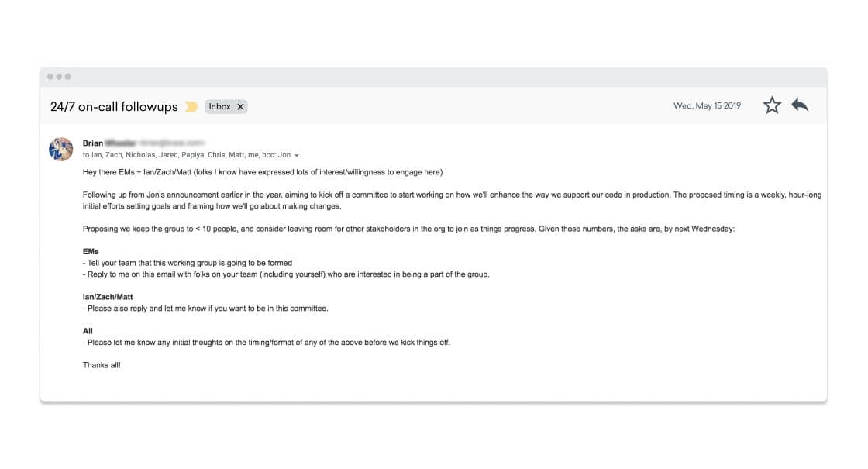868x469 pixels.
Task: Click the first gray window dot
Action: (50, 77)
